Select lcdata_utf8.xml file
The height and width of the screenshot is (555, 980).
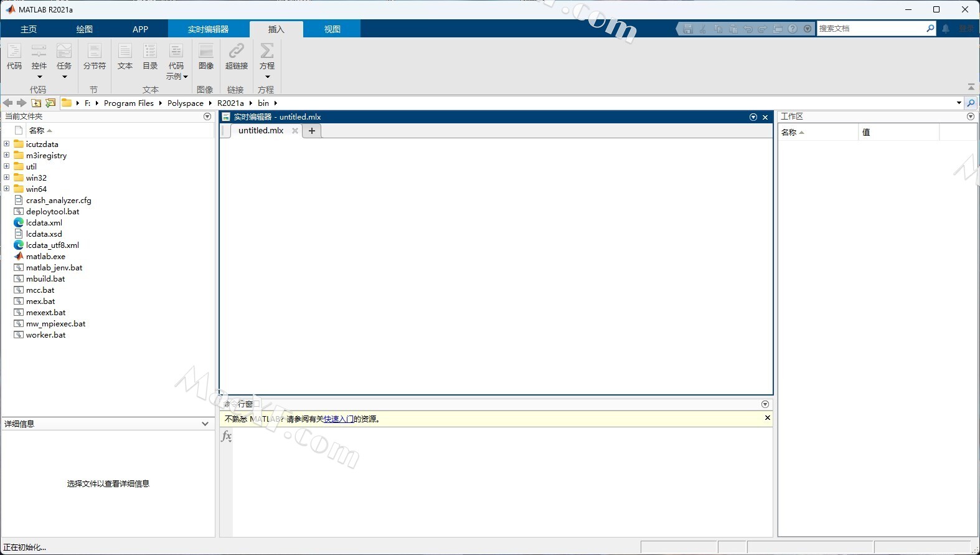(x=52, y=245)
